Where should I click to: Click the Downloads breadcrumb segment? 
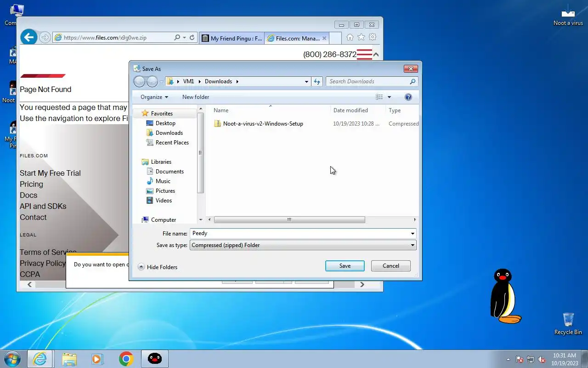tap(218, 81)
